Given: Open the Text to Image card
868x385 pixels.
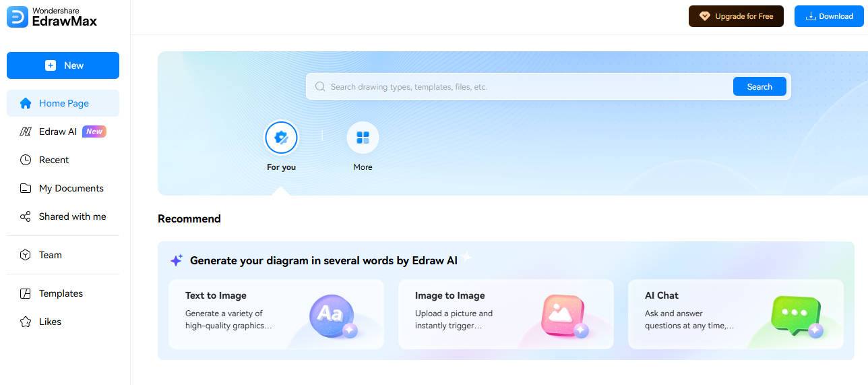Looking at the screenshot, I should pos(276,314).
